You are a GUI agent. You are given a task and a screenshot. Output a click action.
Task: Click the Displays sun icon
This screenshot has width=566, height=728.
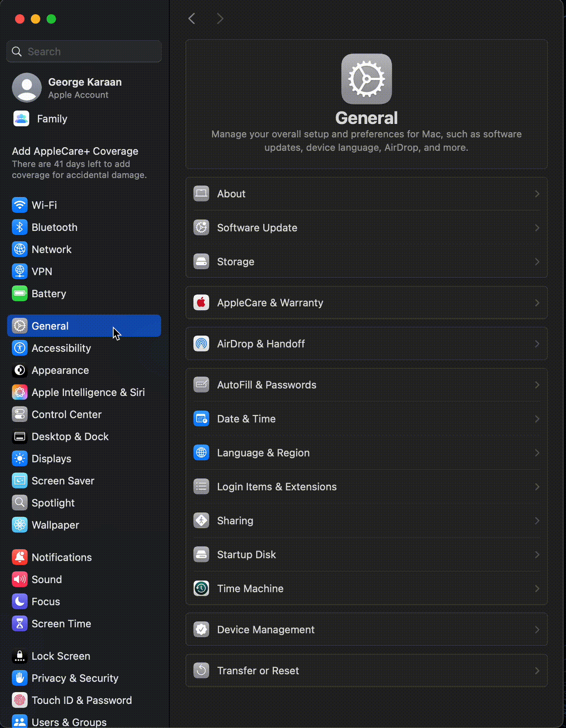click(19, 459)
